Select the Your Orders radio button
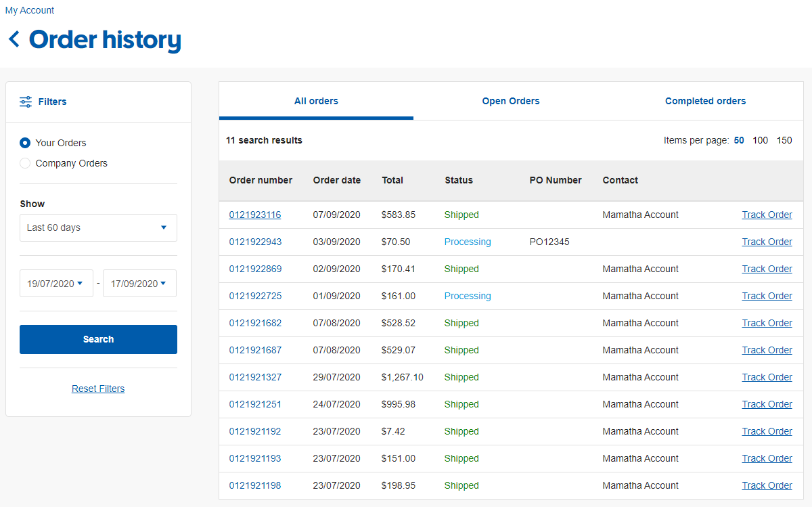This screenshot has width=812, height=507. pyautogui.click(x=25, y=143)
